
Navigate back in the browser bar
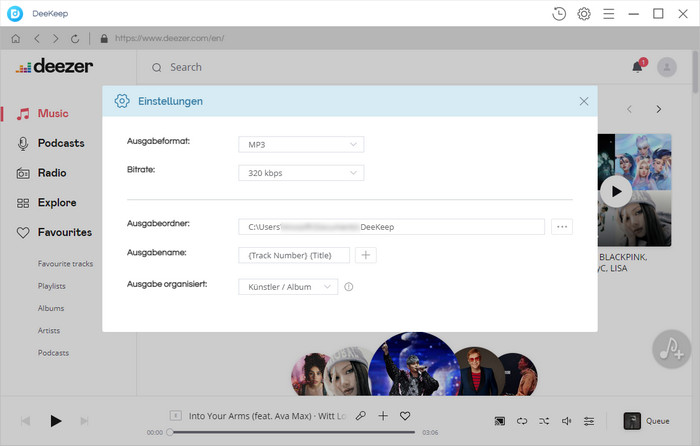[x=37, y=39]
